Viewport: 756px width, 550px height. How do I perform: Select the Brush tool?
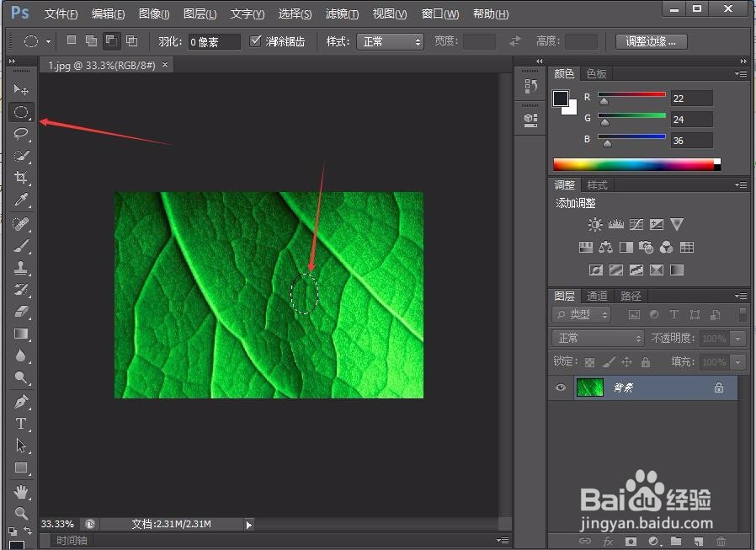[21, 246]
